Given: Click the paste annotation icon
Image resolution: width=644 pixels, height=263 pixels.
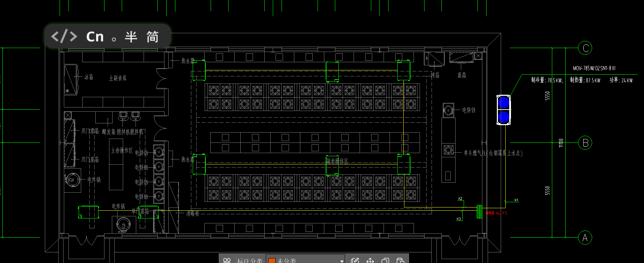Looking at the screenshot, I should 400,261.
